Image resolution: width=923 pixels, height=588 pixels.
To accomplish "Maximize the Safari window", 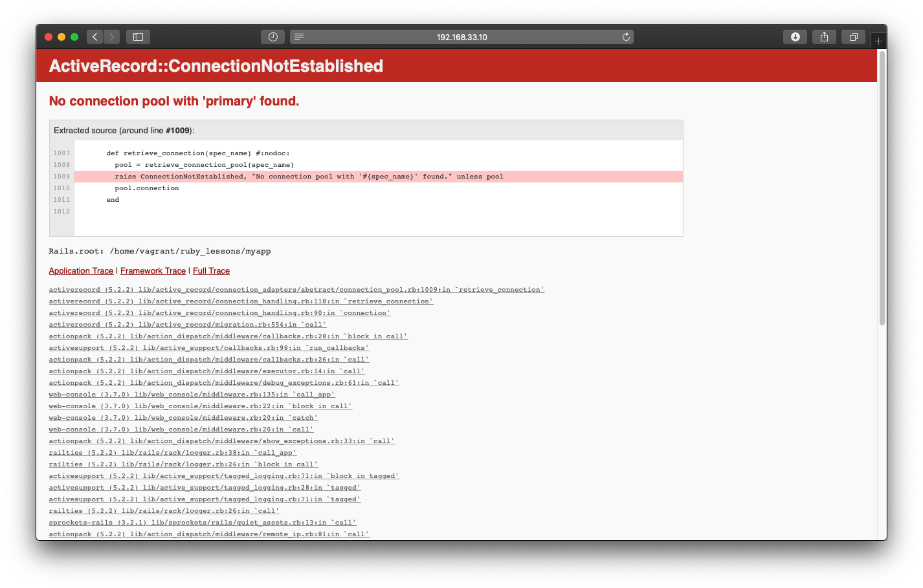I will 74,37.
